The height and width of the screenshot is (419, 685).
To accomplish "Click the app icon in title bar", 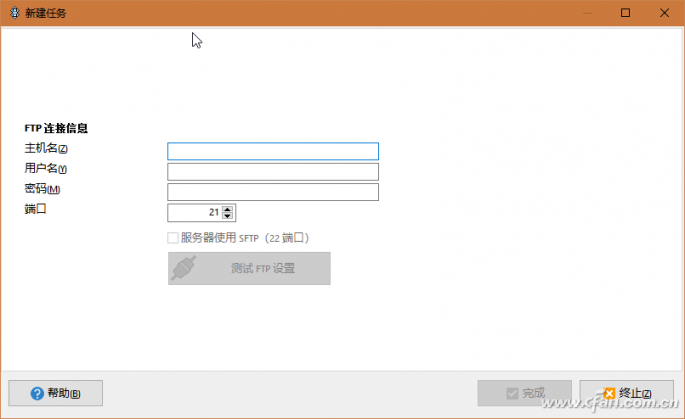I will 15,13.
